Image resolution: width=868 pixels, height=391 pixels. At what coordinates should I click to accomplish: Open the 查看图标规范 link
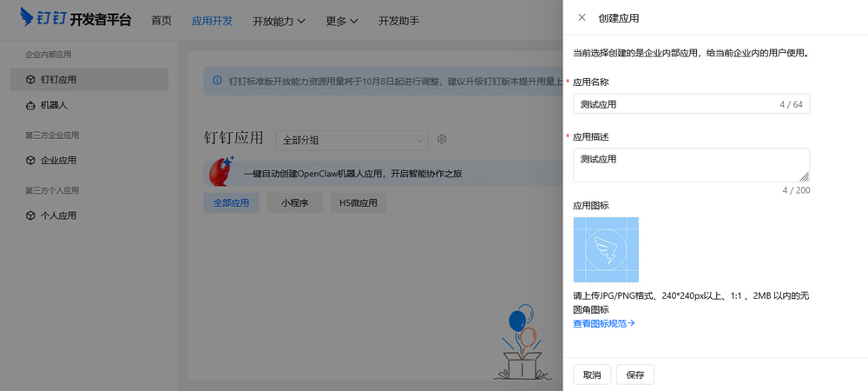click(x=604, y=323)
